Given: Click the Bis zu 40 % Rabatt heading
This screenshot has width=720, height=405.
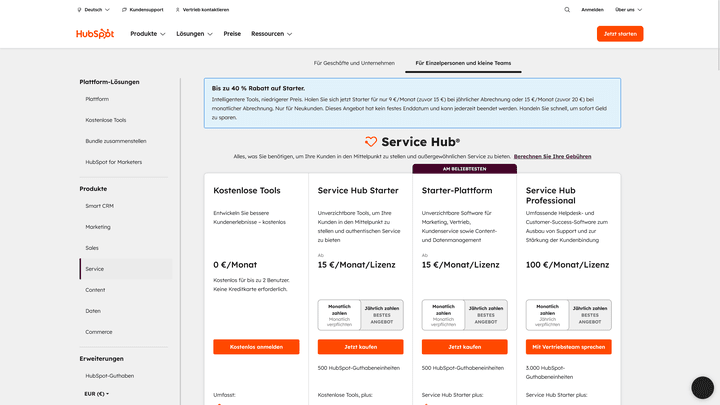Looking at the screenshot, I should click(x=258, y=88).
